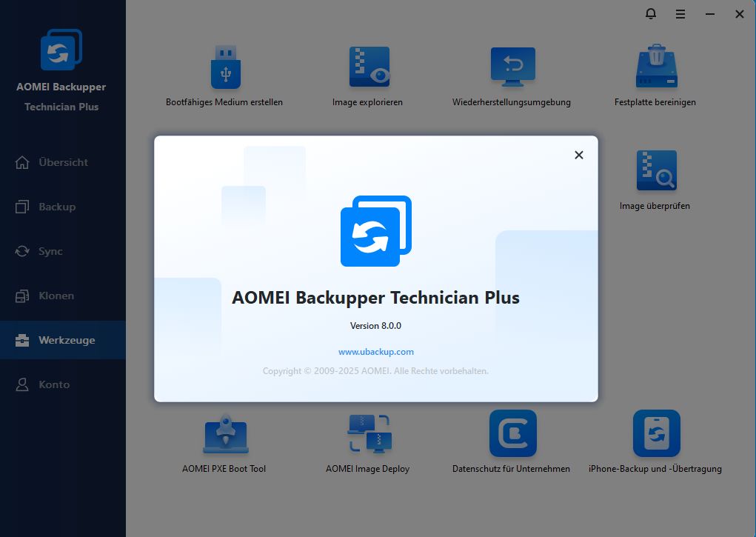Click the Image explorieren label
This screenshot has width=756, height=537.
367,101
